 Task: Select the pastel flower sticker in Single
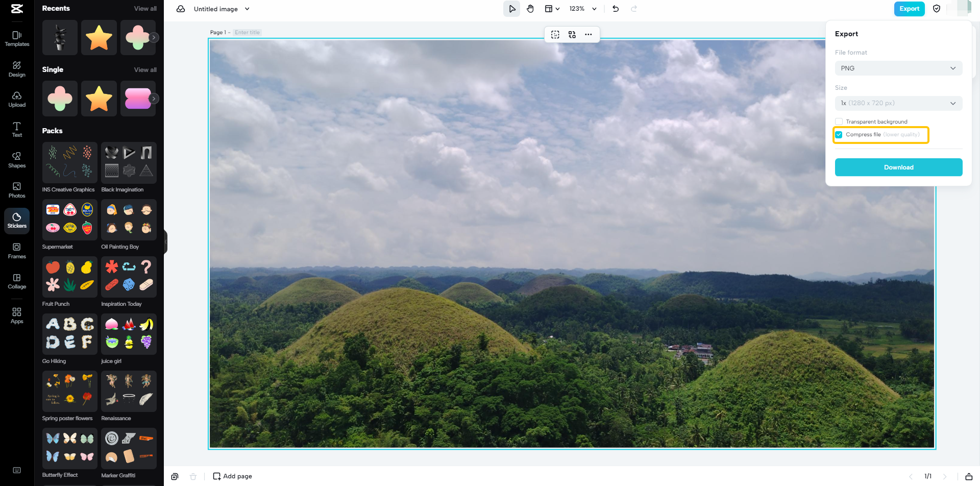coord(60,99)
